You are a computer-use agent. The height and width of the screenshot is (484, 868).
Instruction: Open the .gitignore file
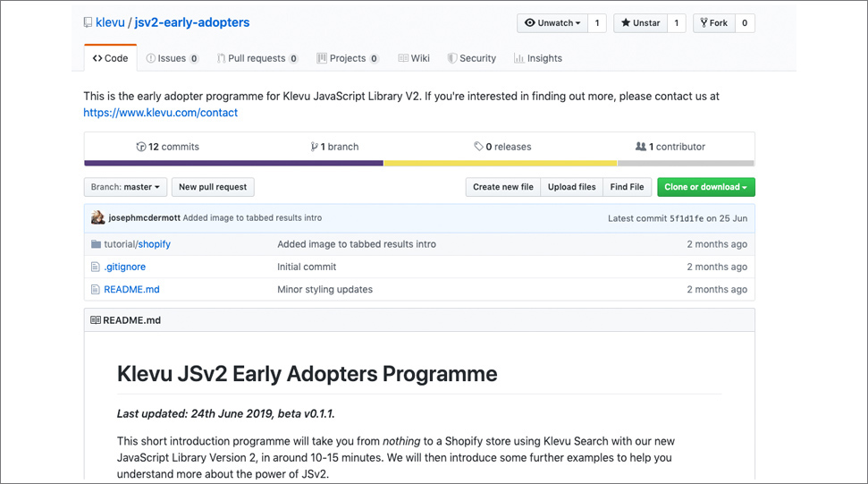click(x=124, y=267)
